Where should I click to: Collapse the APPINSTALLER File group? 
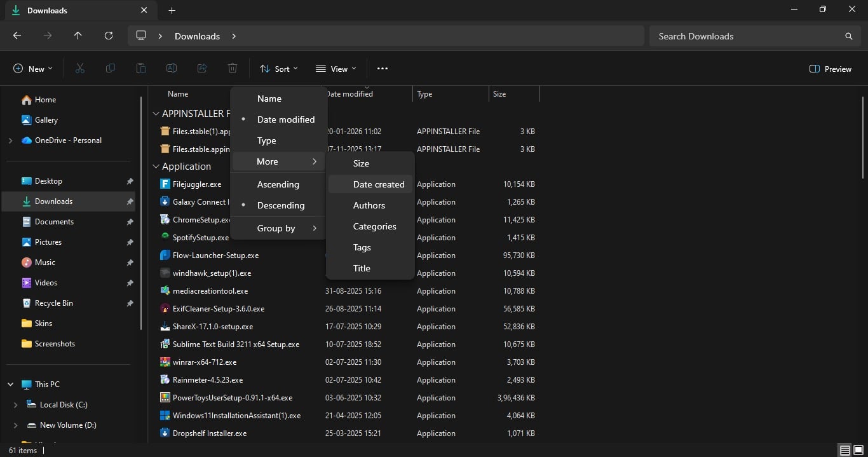156,114
